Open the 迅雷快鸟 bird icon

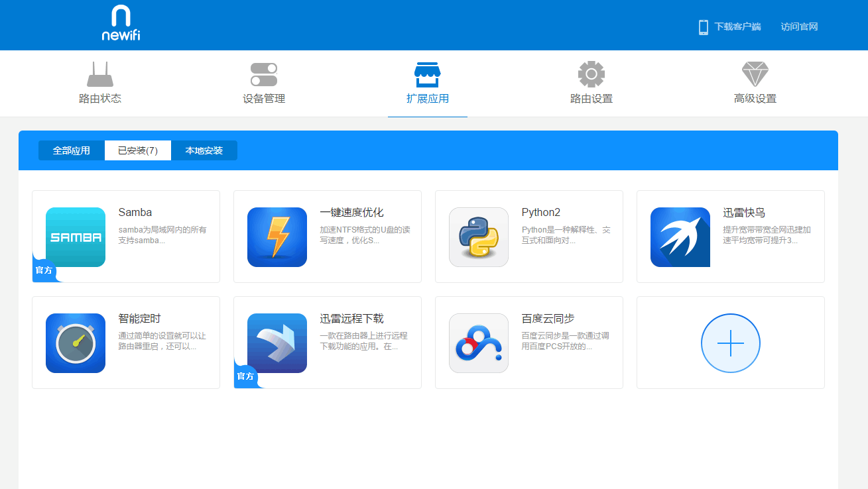coord(680,237)
